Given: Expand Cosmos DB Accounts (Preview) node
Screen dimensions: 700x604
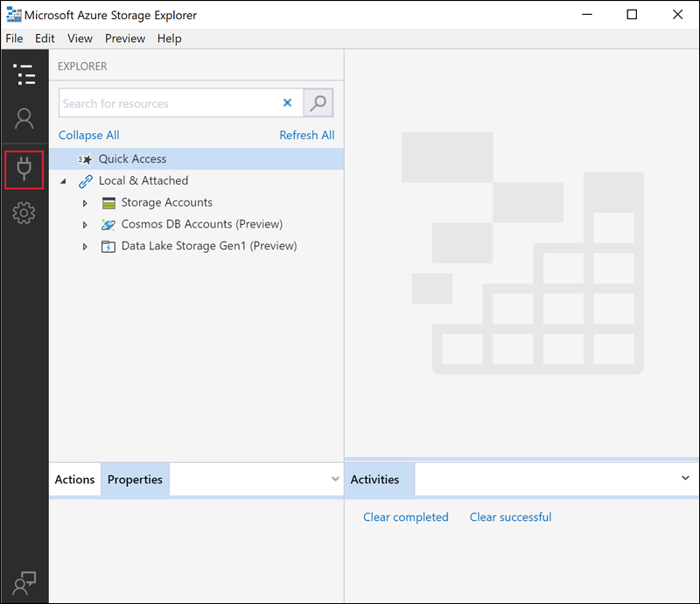Looking at the screenshot, I should pyautogui.click(x=85, y=225).
